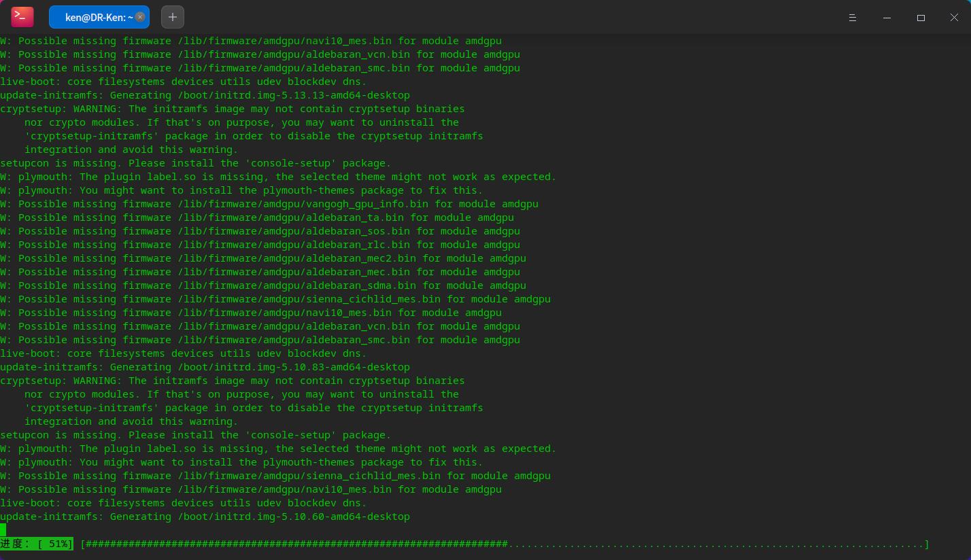The height and width of the screenshot is (560, 971).
Task: Click the plus icon to open new tab
Action: click(172, 16)
